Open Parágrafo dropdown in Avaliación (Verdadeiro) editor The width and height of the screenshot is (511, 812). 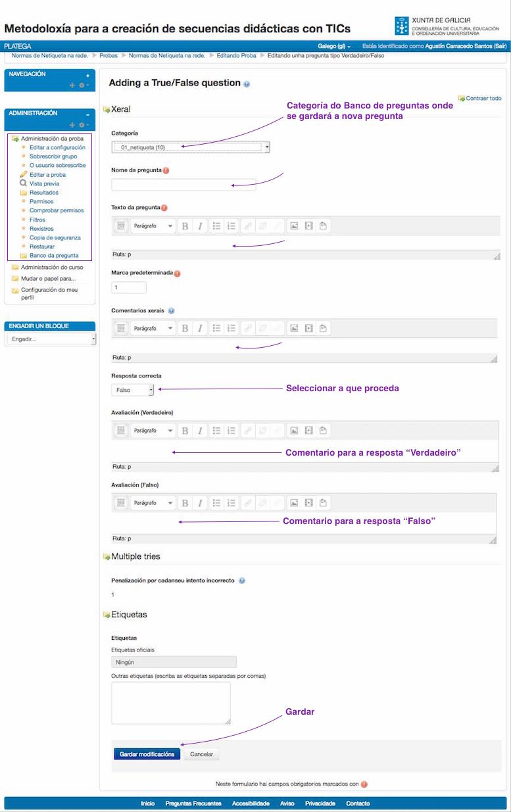point(153,431)
